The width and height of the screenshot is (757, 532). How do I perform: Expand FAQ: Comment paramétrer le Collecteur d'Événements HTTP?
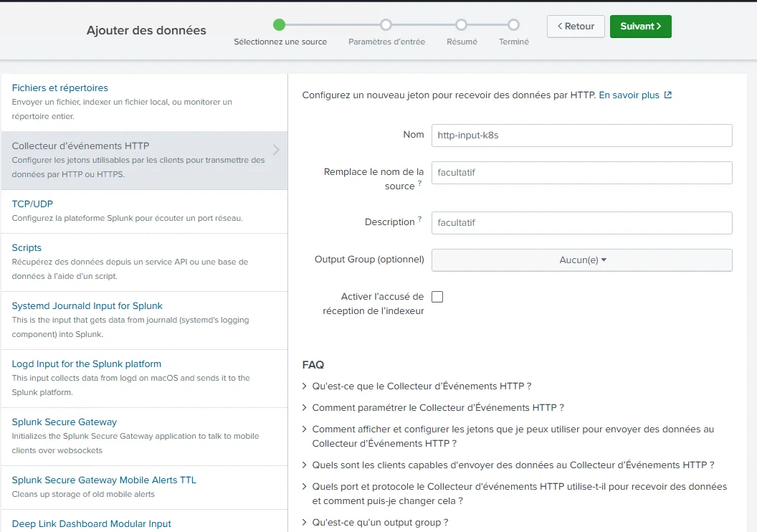point(433,408)
